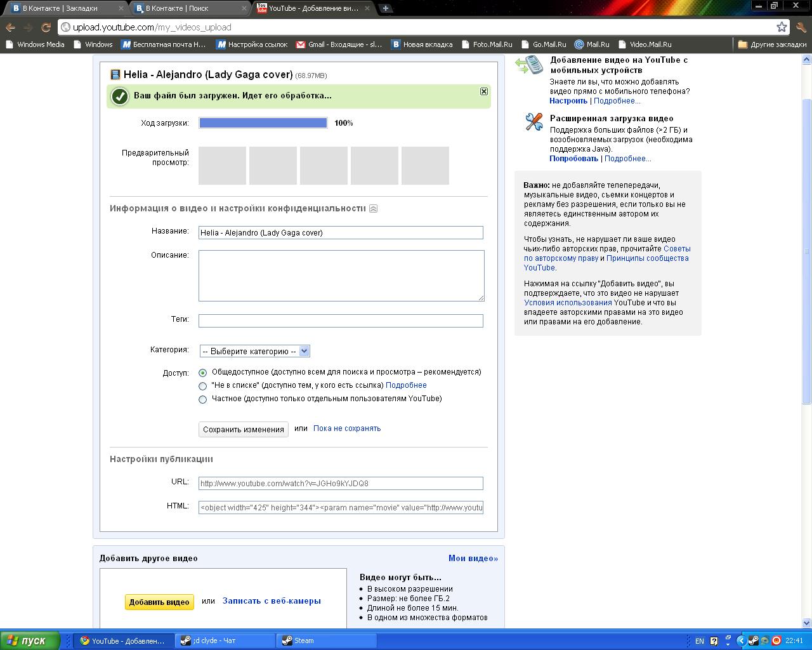Open the Mail.Ru @ bookmark
The image size is (812, 650).
pos(591,44)
